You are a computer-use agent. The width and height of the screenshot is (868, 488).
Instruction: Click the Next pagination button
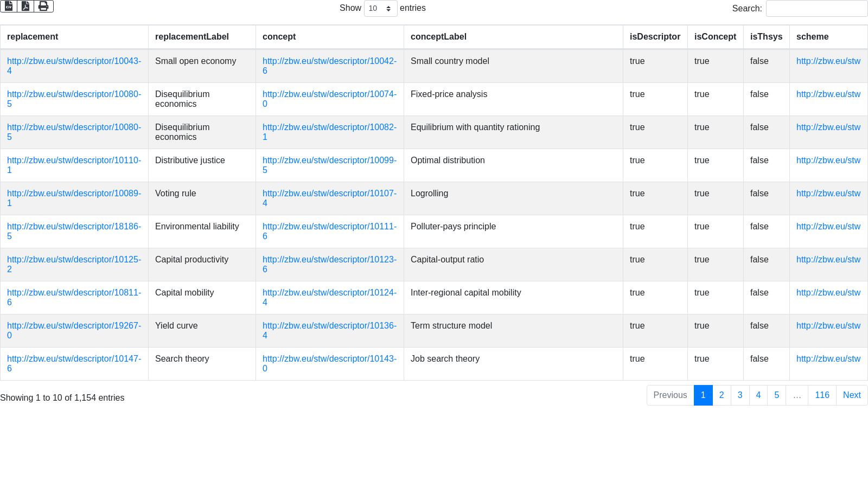coord(852,395)
